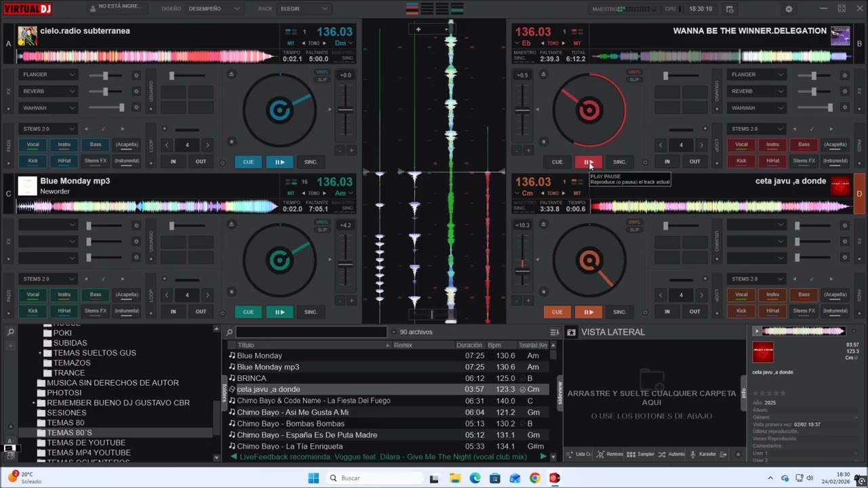Open Windows Start menu
Image resolution: width=868 pixels, height=488 pixels.
313,478
